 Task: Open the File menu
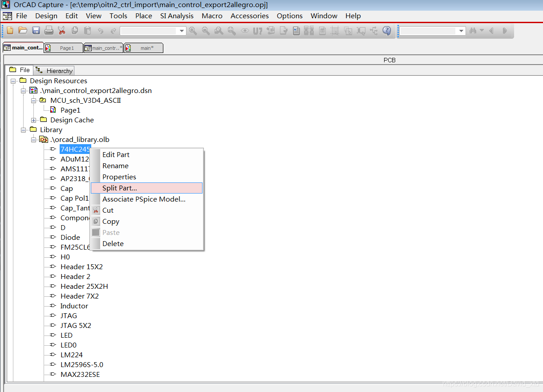[x=21, y=16]
